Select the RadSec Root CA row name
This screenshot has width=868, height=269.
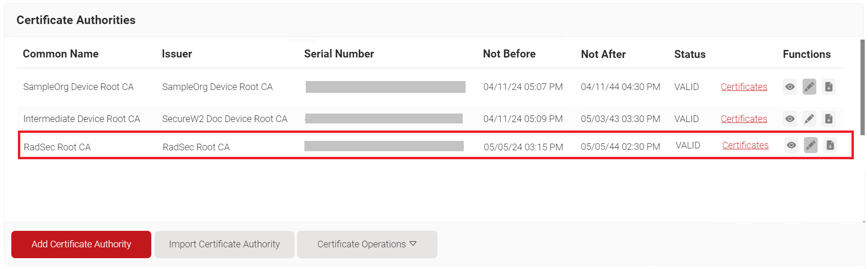point(57,147)
